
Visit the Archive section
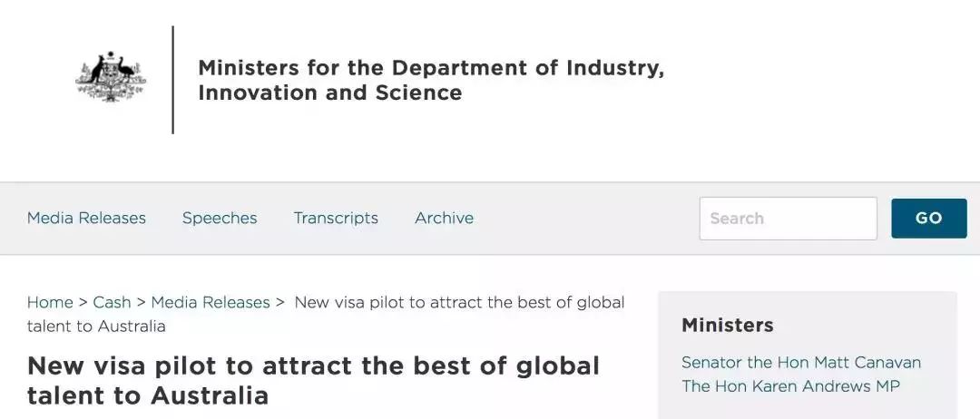[444, 218]
